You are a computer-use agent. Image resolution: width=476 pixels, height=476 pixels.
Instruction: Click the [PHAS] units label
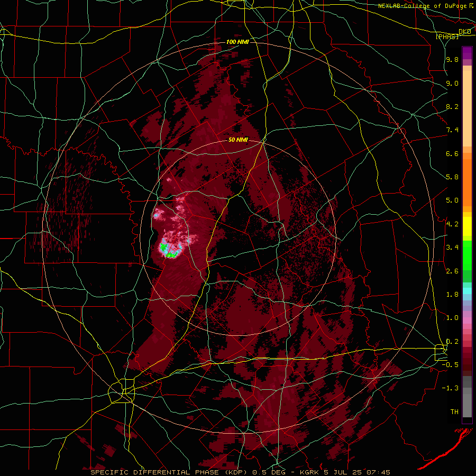pyautogui.click(x=447, y=36)
